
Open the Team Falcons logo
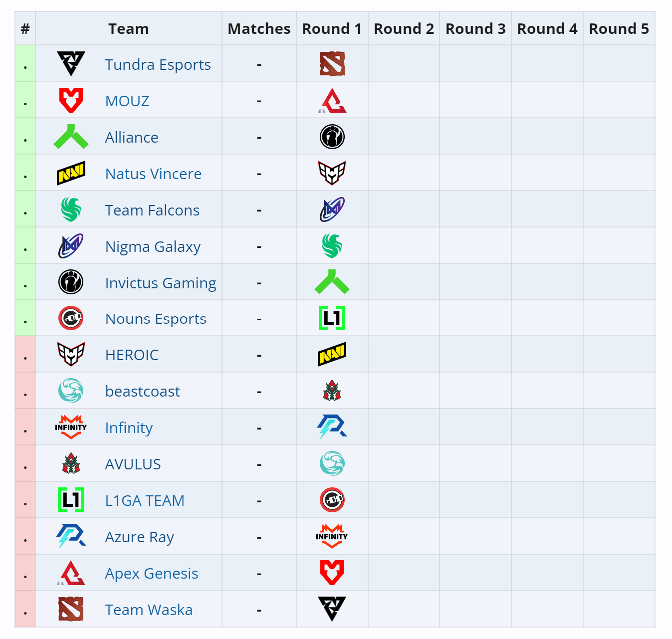[x=70, y=210]
